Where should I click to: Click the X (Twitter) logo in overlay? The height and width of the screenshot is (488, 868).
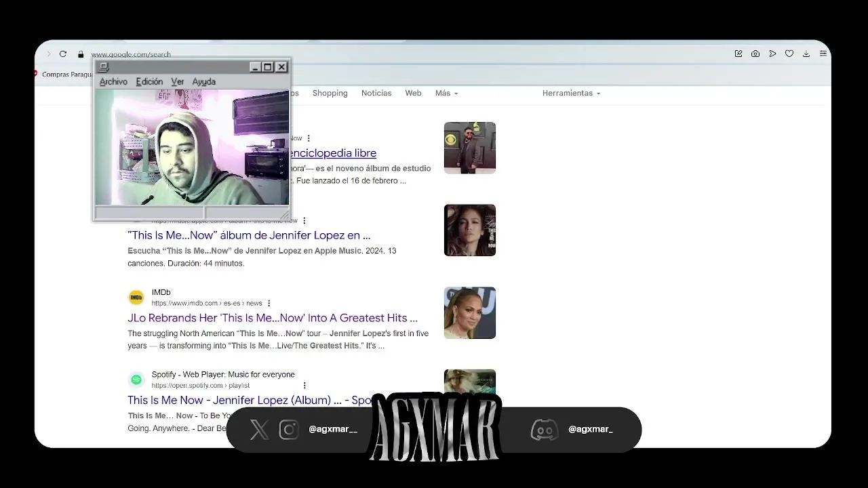coord(259,429)
